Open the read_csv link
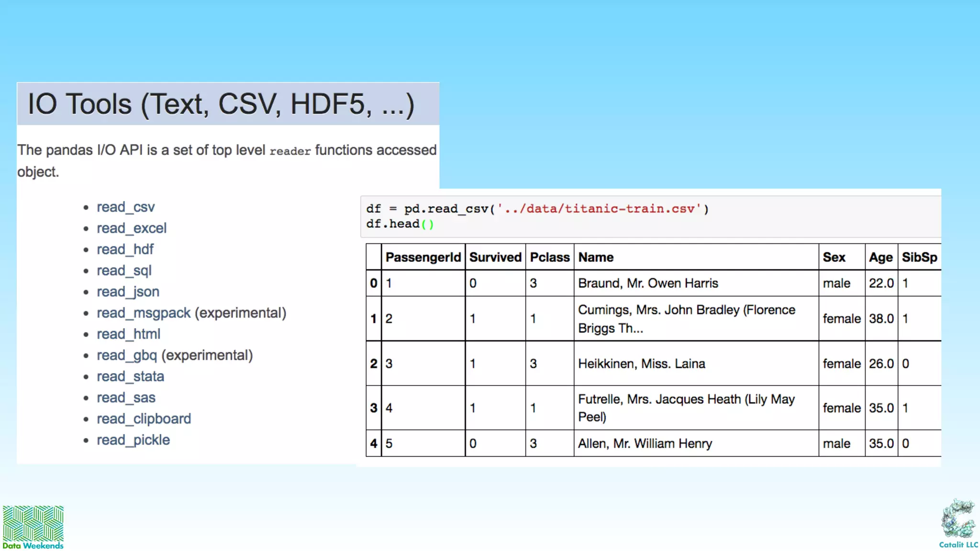The image size is (980, 551). click(x=125, y=207)
